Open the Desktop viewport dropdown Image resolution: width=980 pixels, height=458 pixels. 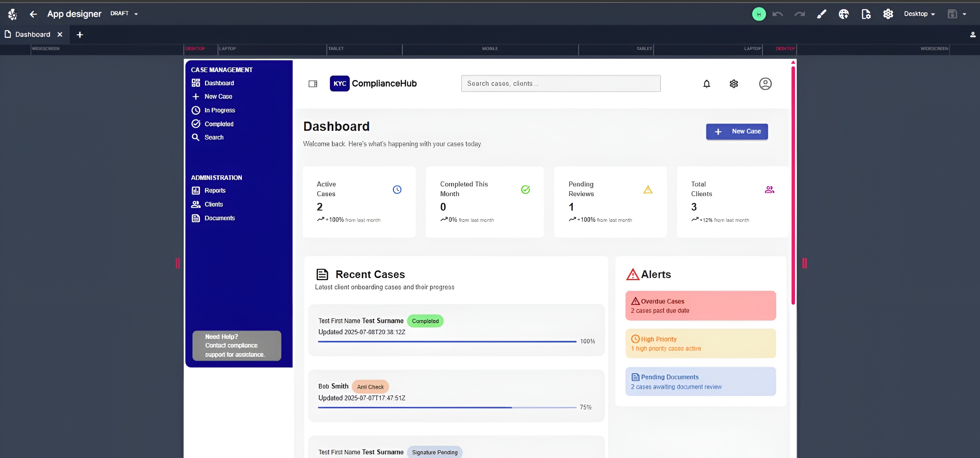(x=919, y=14)
